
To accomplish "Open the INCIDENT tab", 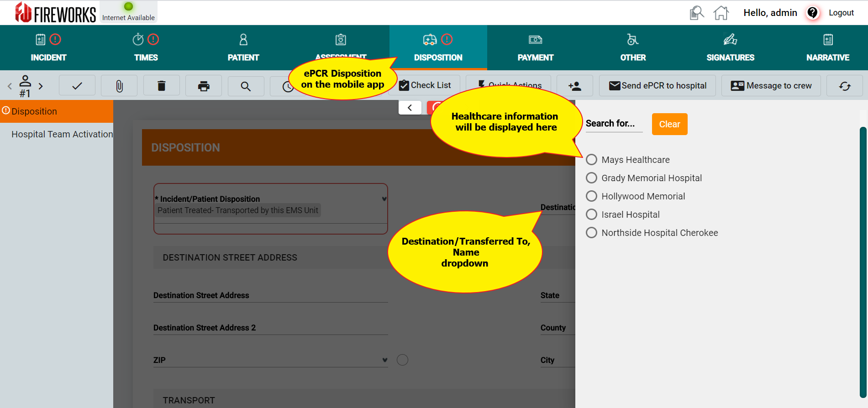I will click(x=48, y=47).
